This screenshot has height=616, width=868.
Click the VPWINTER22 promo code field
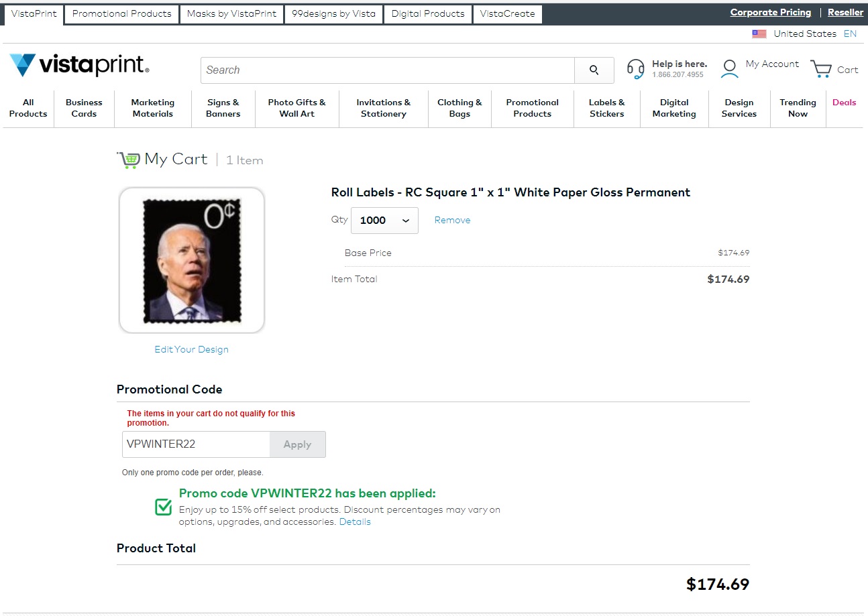click(197, 444)
